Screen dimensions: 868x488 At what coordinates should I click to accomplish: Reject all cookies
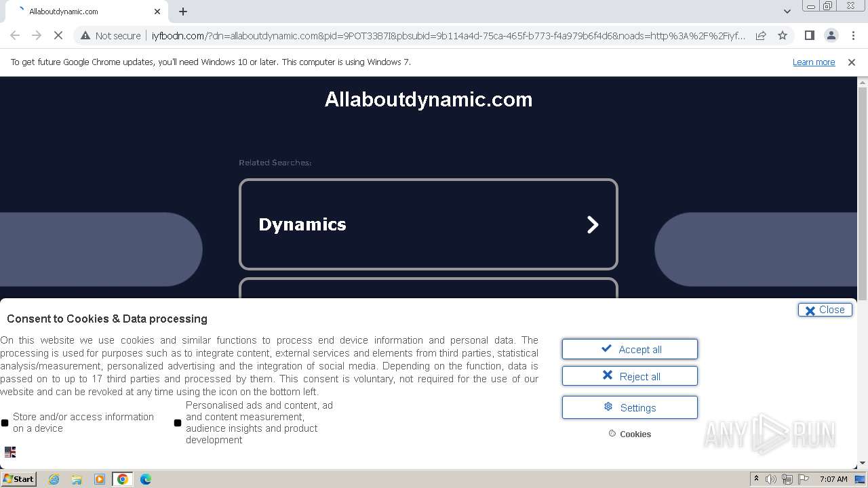coord(629,376)
